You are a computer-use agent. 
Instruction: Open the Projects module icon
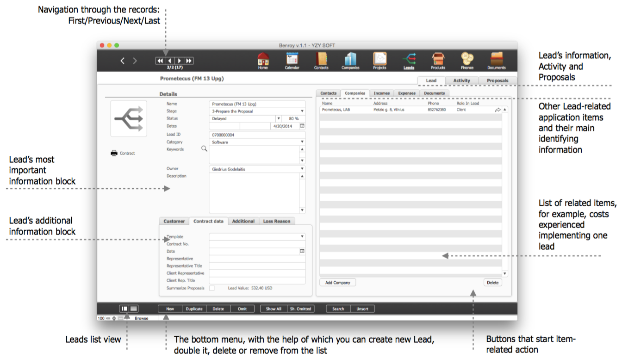379,59
